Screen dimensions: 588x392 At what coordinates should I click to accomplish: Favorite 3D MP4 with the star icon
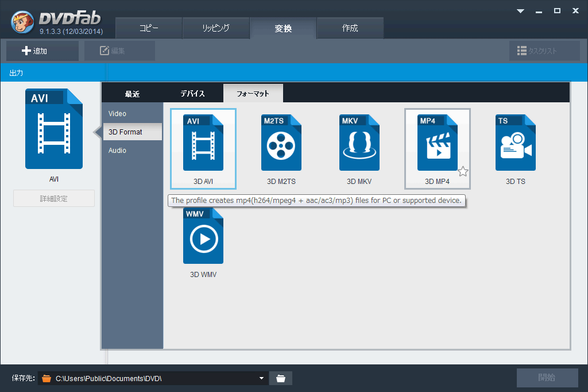click(x=463, y=172)
